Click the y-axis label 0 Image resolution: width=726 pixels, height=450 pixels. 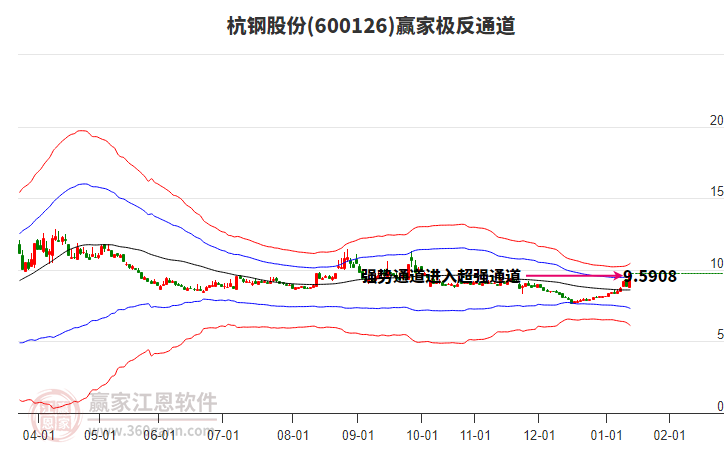[720, 406]
